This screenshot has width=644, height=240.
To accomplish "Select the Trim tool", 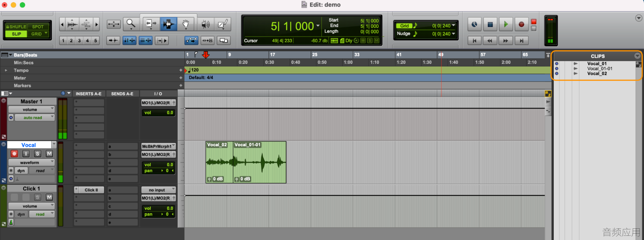I will (151, 24).
